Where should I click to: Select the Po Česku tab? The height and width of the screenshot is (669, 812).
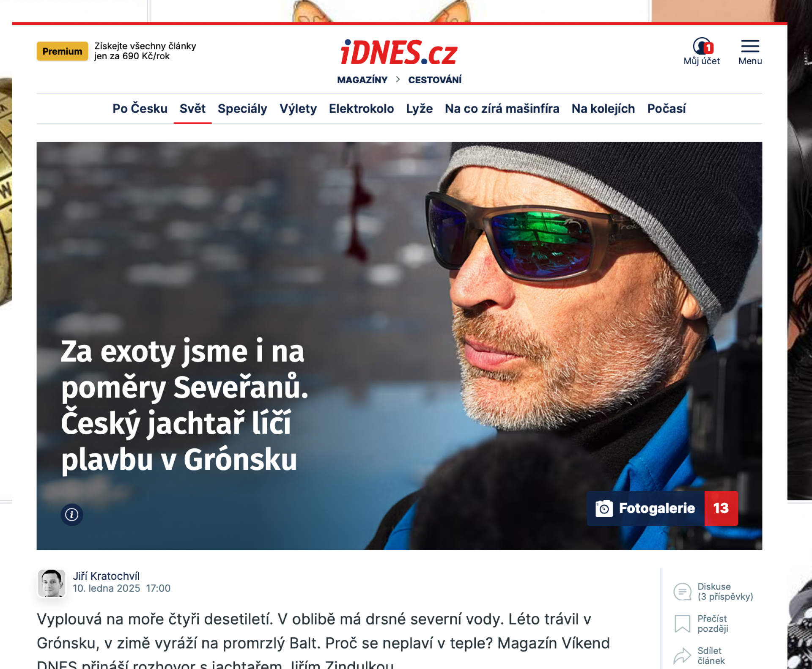(140, 109)
